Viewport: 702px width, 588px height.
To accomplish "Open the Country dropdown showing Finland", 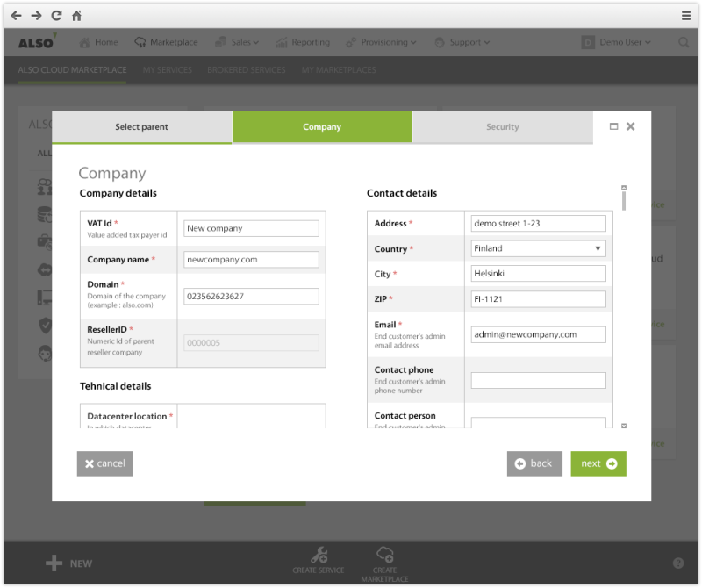I will click(538, 248).
